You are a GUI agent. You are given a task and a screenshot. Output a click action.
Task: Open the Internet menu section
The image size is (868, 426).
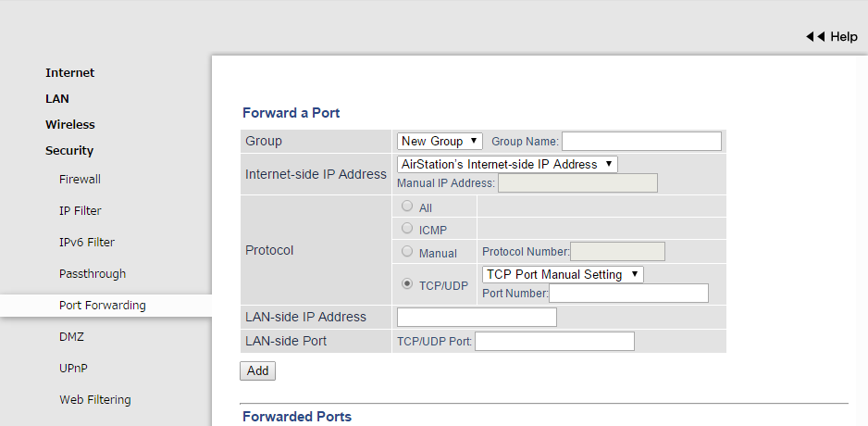tap(70, 73)
